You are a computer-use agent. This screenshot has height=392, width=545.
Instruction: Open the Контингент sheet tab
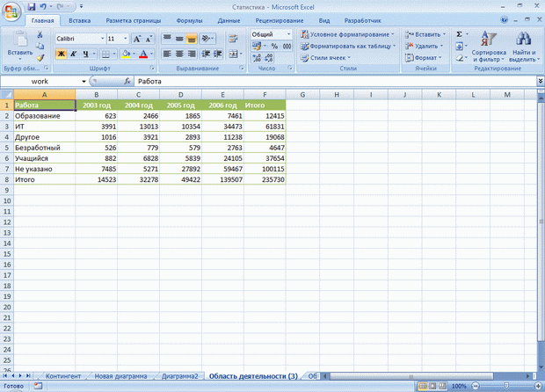point(64,375)
